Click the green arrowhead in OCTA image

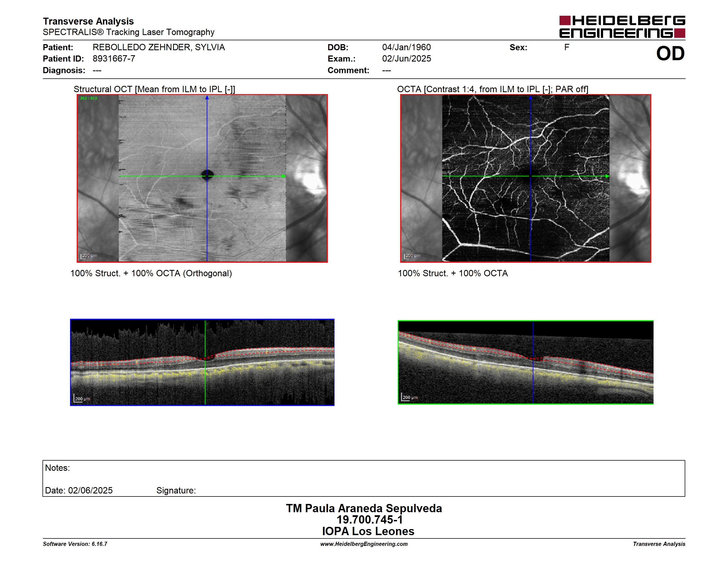607,176
